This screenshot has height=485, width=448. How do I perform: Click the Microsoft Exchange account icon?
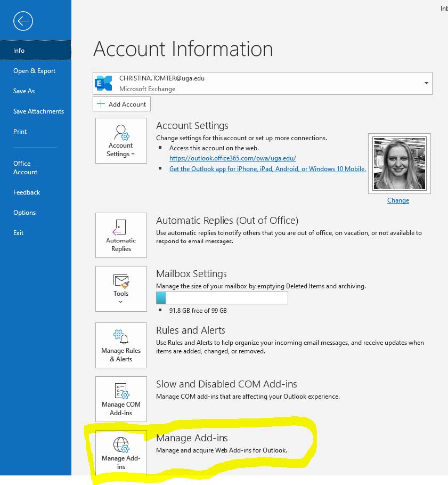(x=102, y=83)
